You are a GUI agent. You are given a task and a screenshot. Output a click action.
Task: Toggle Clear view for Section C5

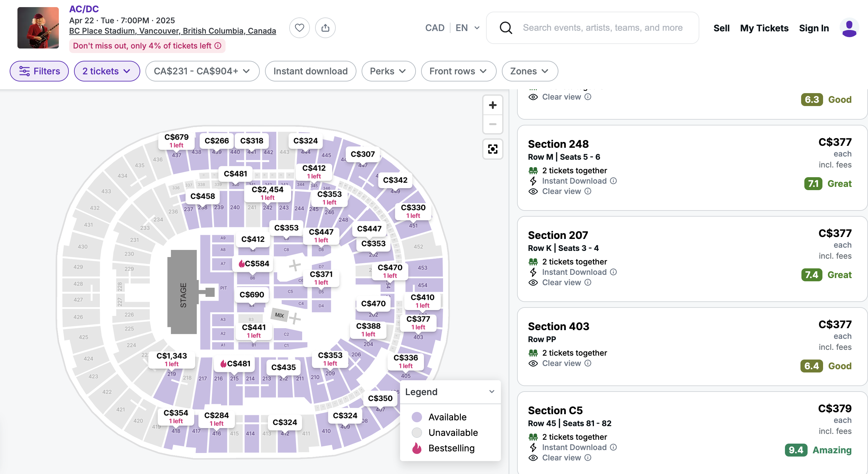[x=560, y=458]
